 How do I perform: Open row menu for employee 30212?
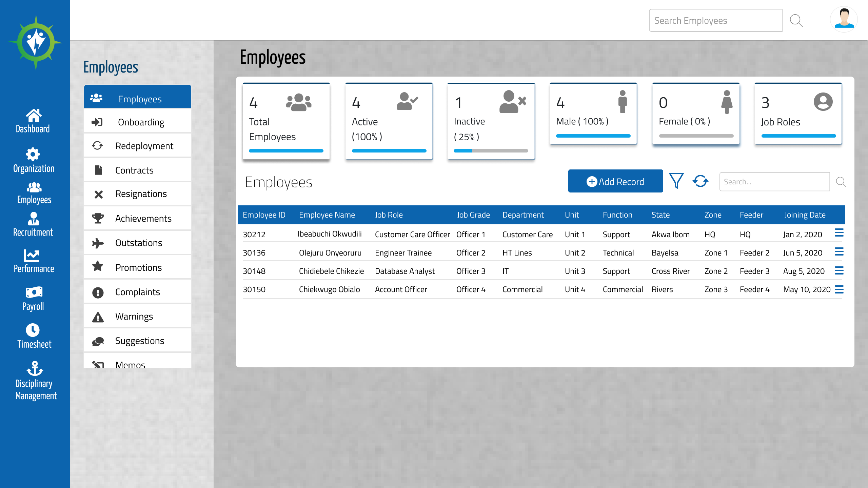pyautogui.click(x=839, y=233)
